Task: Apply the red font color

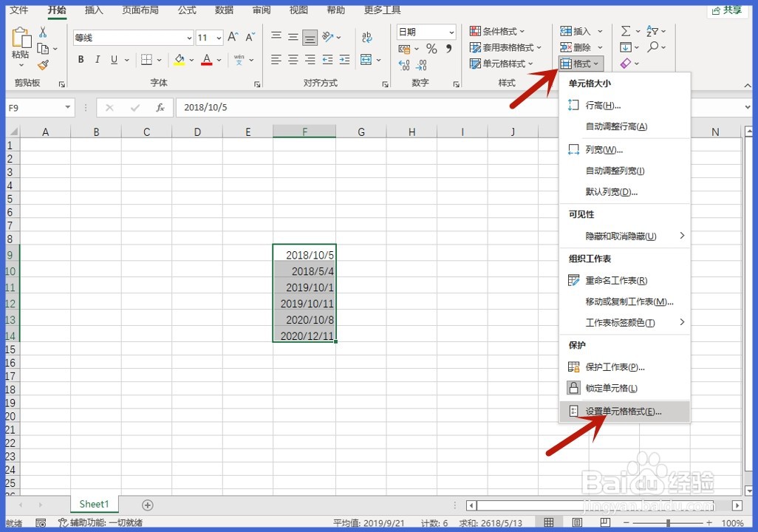Action: pyautogui.click(x=206, y=60)
